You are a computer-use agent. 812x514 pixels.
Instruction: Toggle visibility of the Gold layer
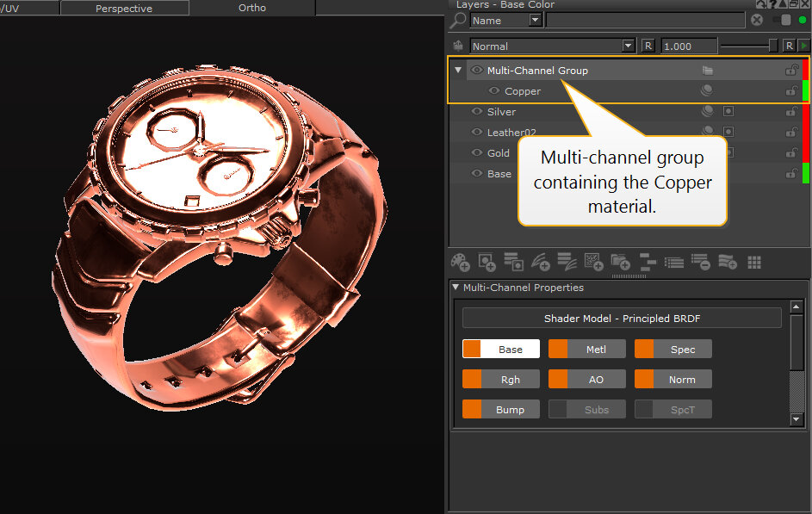tap(477, 153)
